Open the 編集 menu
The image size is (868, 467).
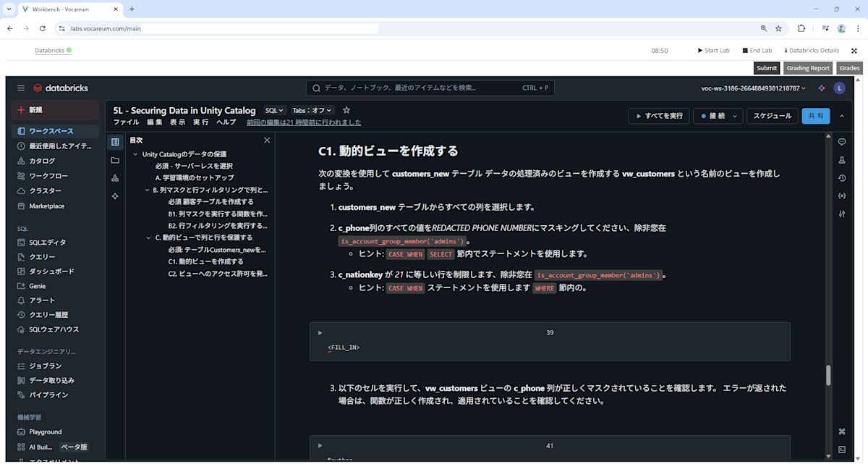pos(155,122)
